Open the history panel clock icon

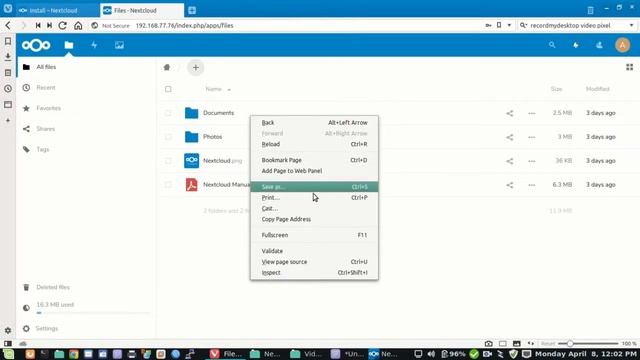(x=8, y=89)
